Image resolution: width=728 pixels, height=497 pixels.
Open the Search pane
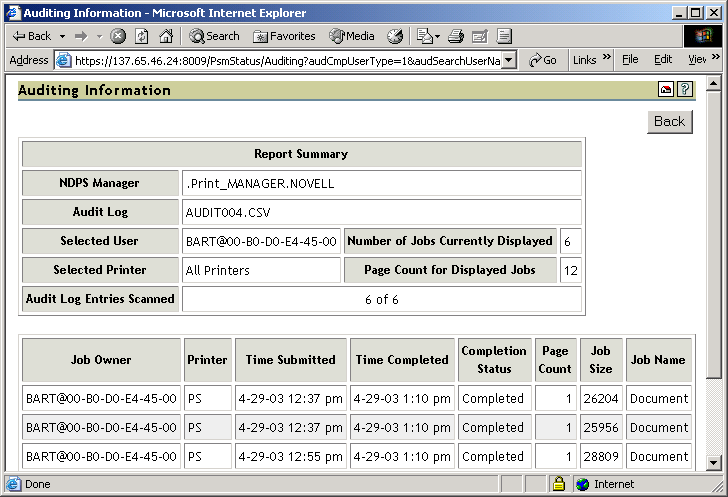[x=214, y=36]
